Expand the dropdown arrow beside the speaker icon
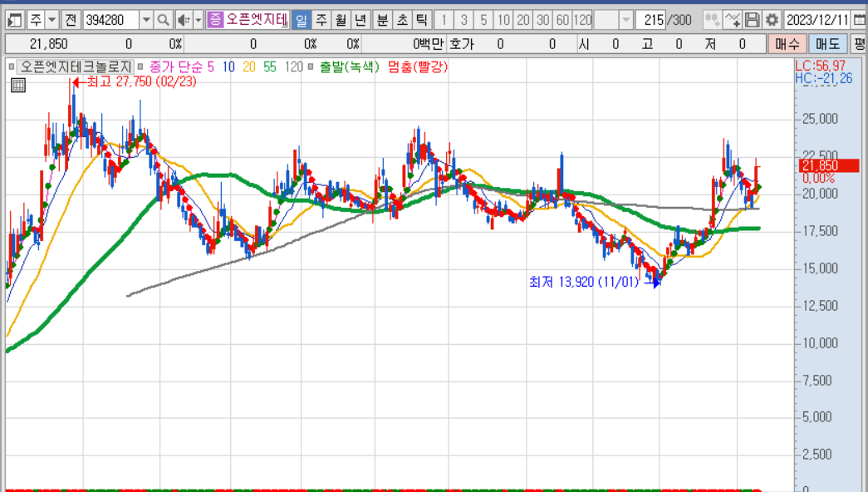Image resolution: width=868 pixels, height=492 pixels. pos(199,21)
